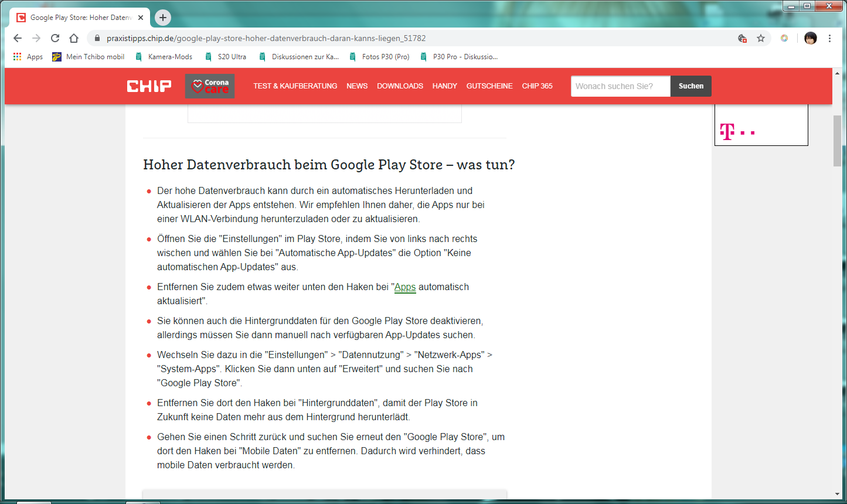Viewport: 847px width, 504px height.
Task: Click the colorful extension icon
Action: pyautogui.click(x=784, y=38)
